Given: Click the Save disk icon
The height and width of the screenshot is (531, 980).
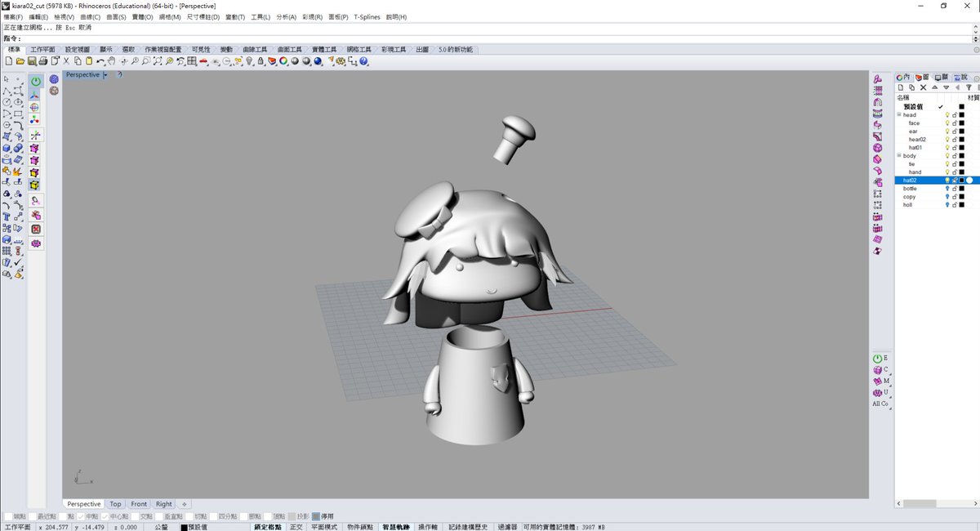Looking at the screenshot, I should pyautogui.click(x=31, y=60).
